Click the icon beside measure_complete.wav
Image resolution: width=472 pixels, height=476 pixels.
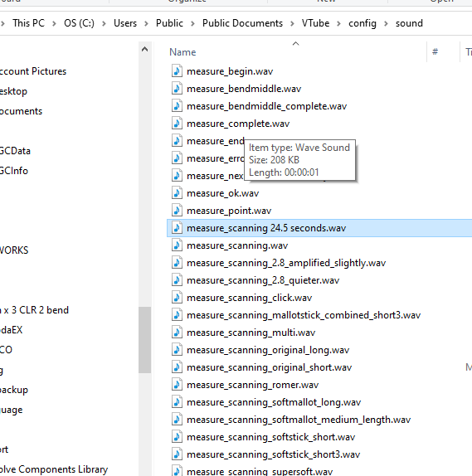click(x=177, y=124)
